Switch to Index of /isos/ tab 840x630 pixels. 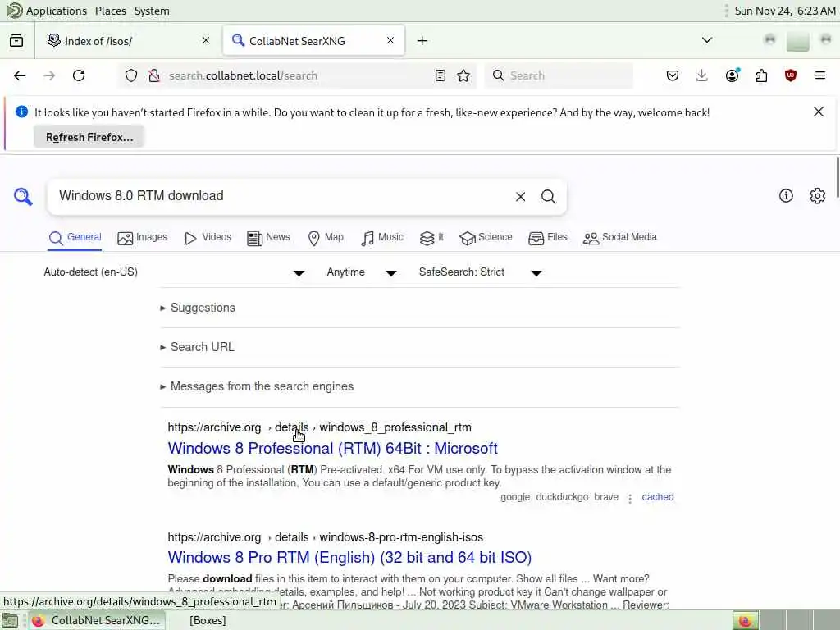click(128, 41)
